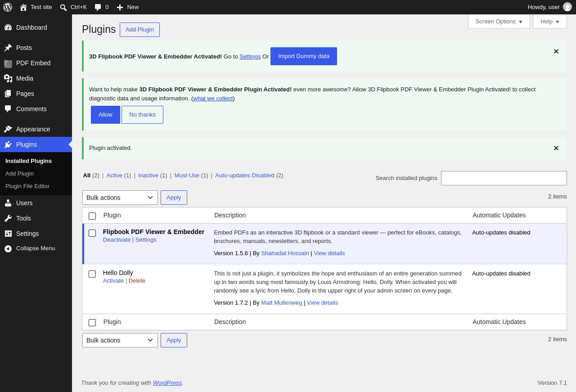Click the Search installed plugins field
Screen dimensions: 576x392
coord(504,178)
